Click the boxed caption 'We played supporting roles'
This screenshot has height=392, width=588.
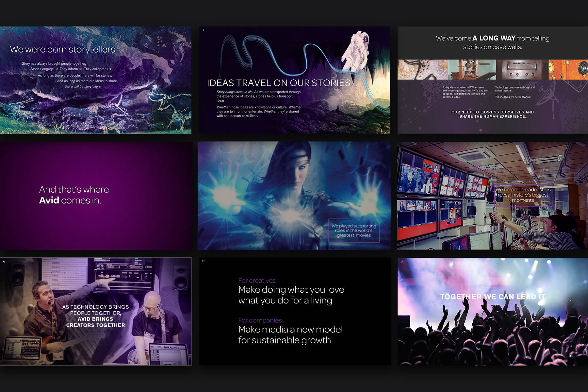(x=354, y=231)
